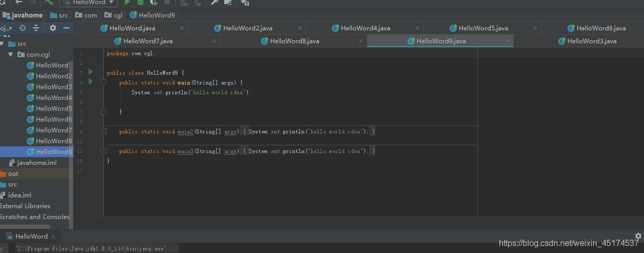This screenshot has width=644, height=253.
Task: Switch to HelloWord5.java tab
Action: click(x=483, y=28)
